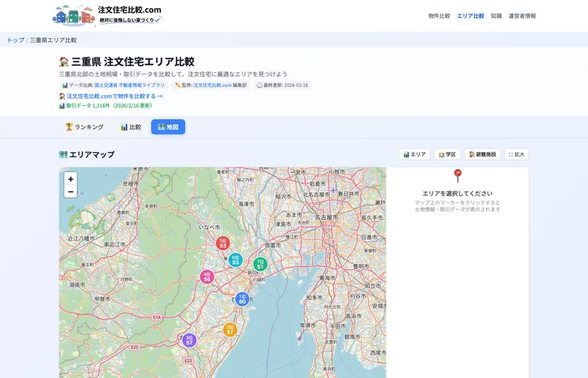Toggle the 避難施設 map layer button
Image resolution: width=588 pixels, height=378 pixels.
coord(482,154)
